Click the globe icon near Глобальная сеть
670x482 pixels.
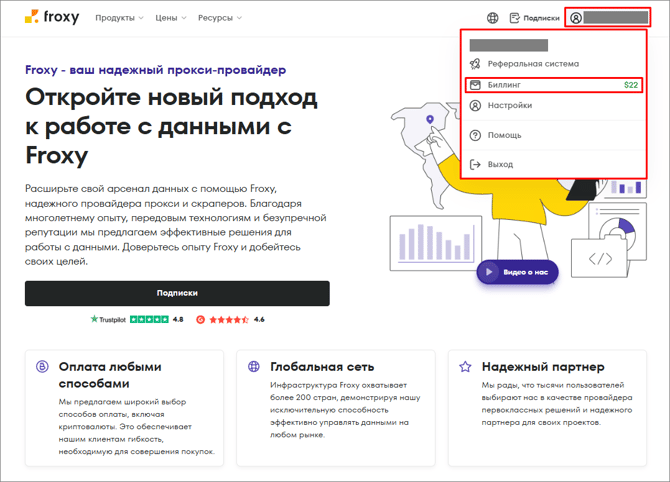[254, 367]
